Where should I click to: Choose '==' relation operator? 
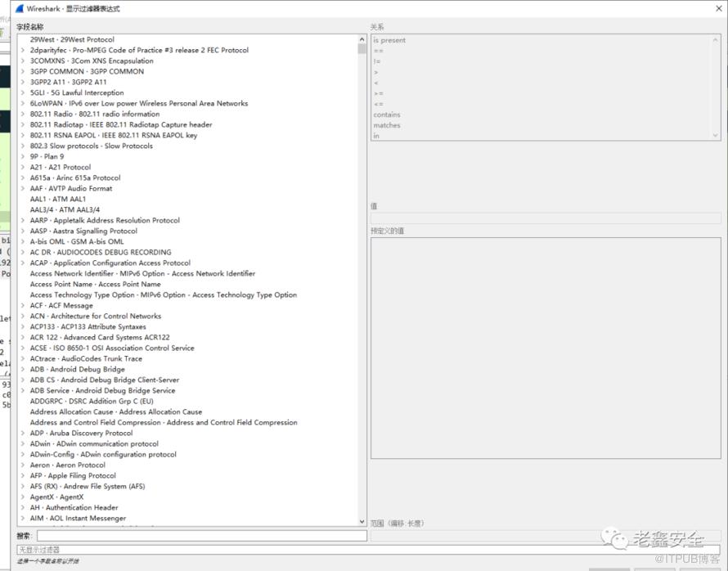379,51
